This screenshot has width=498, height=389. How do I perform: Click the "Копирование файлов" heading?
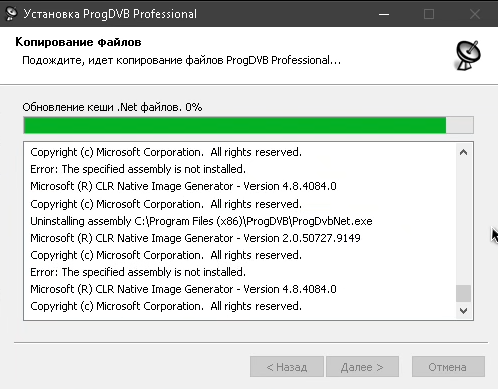tap(78, 42)
